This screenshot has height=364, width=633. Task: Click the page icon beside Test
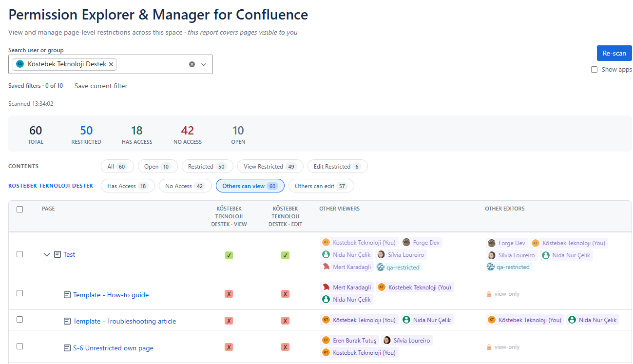point(58,254)
